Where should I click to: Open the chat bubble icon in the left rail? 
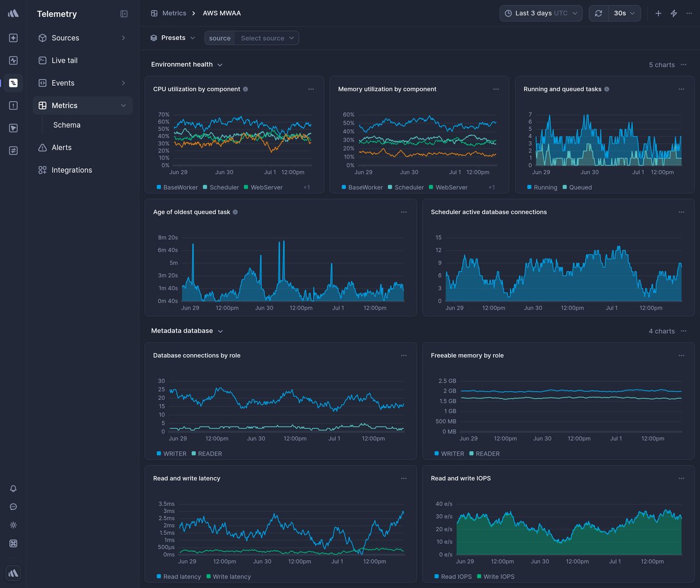13,507
